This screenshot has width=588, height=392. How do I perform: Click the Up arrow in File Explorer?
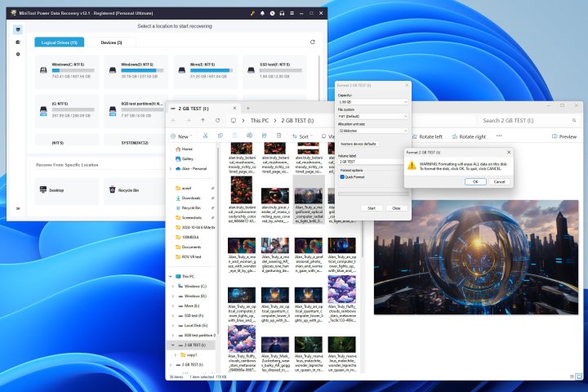point(203,120)
